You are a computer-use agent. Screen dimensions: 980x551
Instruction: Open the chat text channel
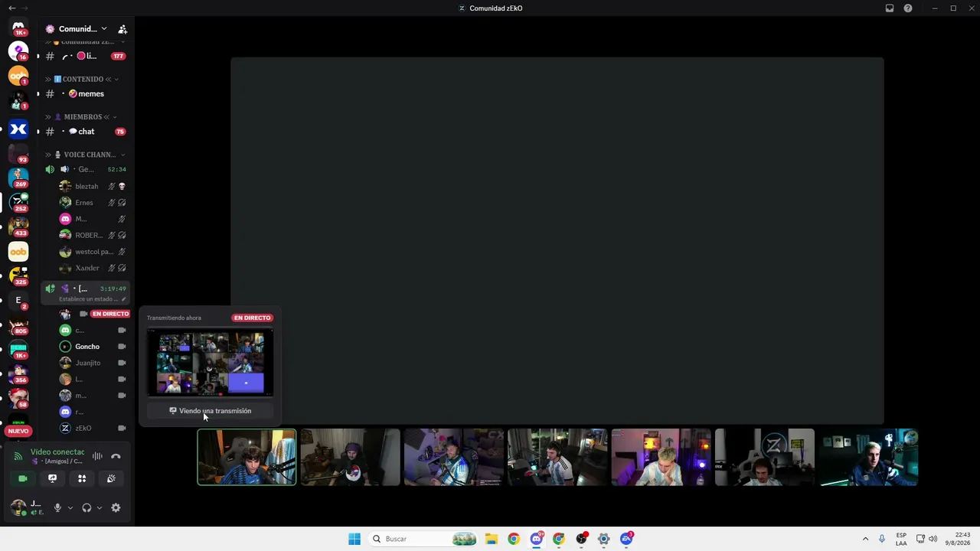coord(85,132)
